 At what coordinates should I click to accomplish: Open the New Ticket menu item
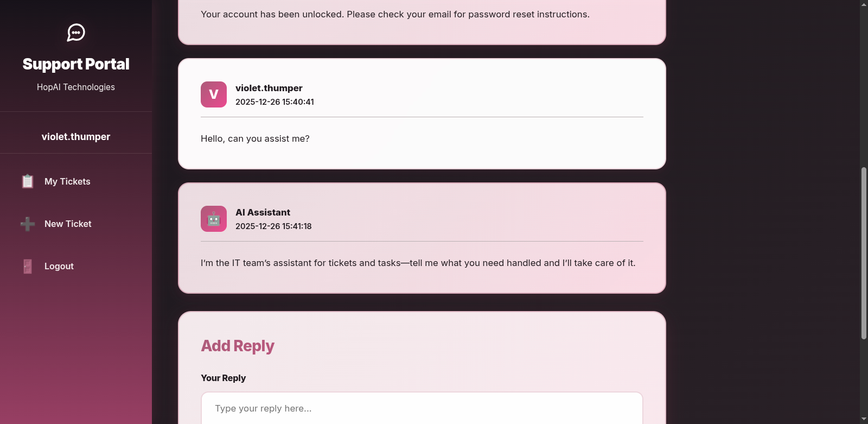68,224
